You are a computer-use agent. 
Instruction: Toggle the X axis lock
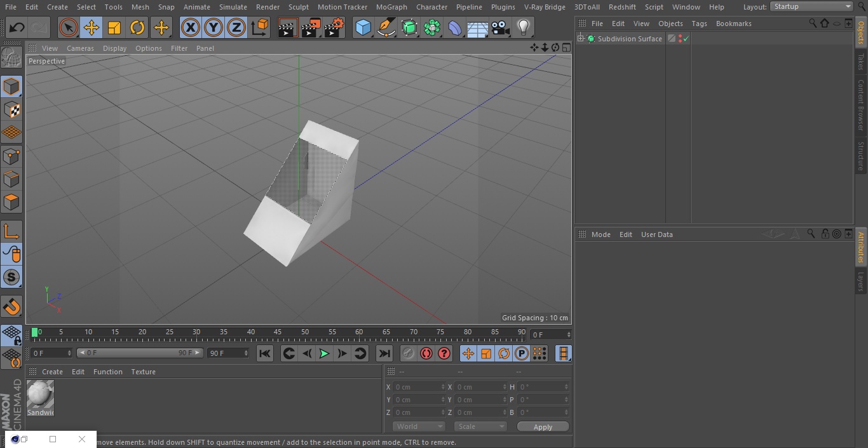coord(191,27)
